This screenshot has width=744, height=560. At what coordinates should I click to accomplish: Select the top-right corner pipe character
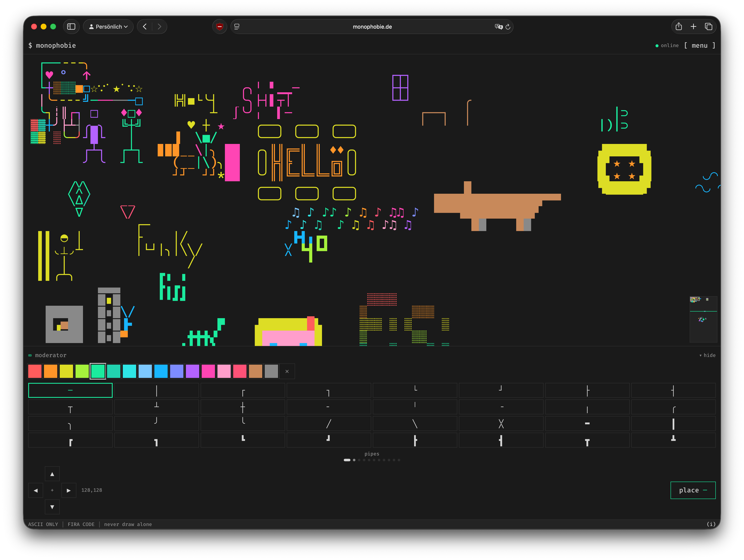(329, 390)
